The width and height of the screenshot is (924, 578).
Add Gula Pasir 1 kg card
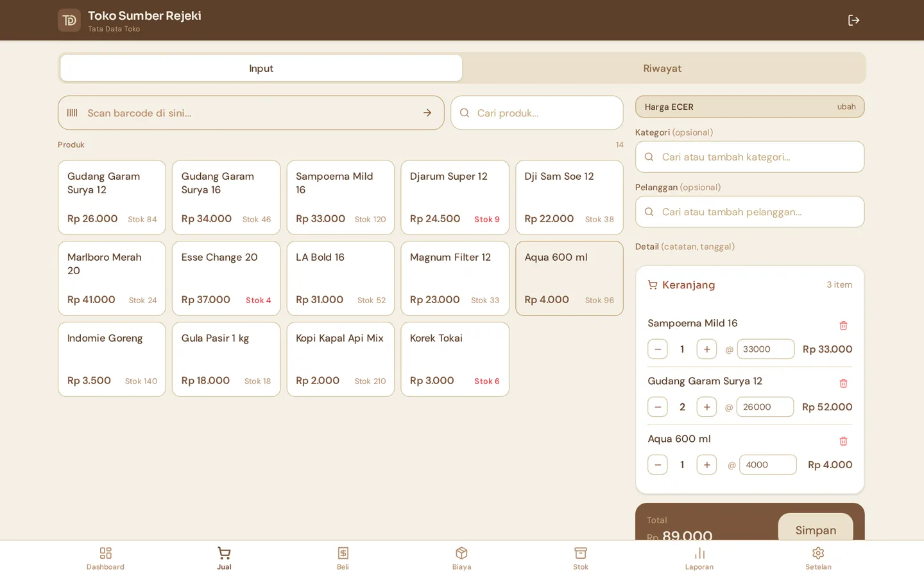226,359
